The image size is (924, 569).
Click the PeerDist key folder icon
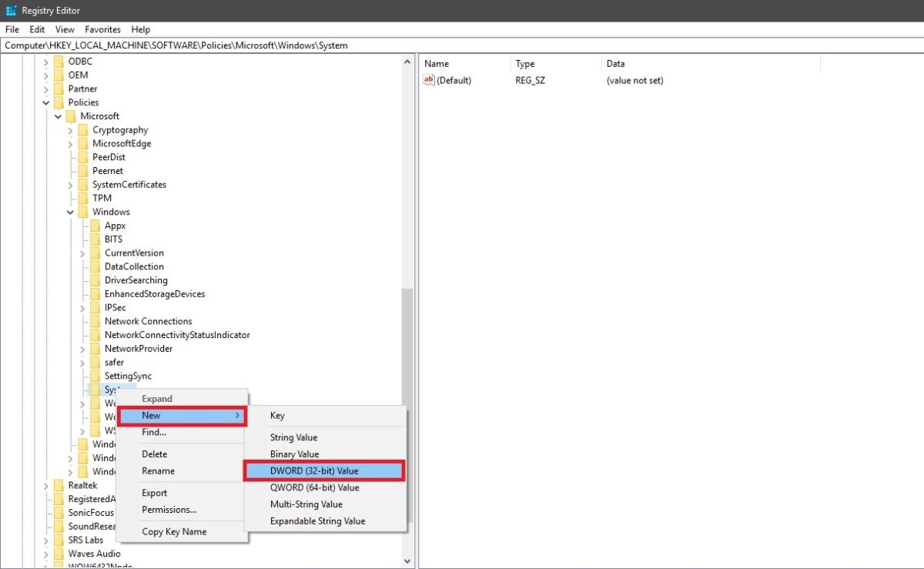coord(82,156)
